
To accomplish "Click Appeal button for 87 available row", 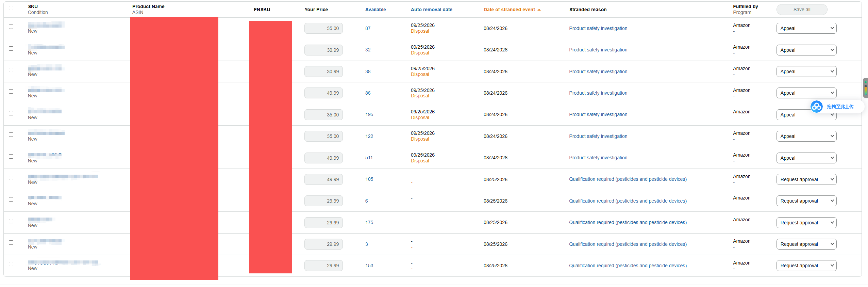I will (802, 28).
